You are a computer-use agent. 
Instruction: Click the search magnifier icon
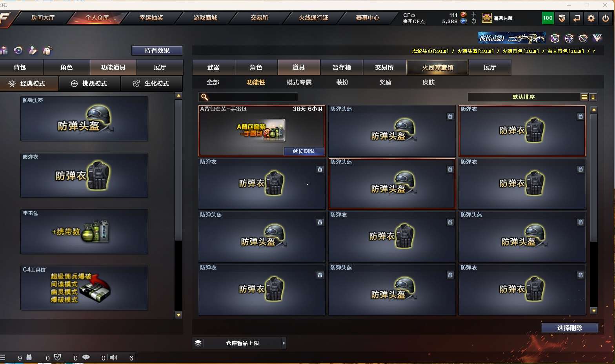click(x=204, y=97)
